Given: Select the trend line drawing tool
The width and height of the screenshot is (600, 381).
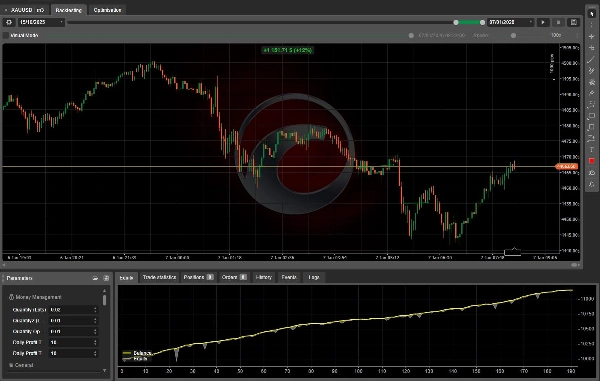Looking at the screenshot, I should point(592,59).
